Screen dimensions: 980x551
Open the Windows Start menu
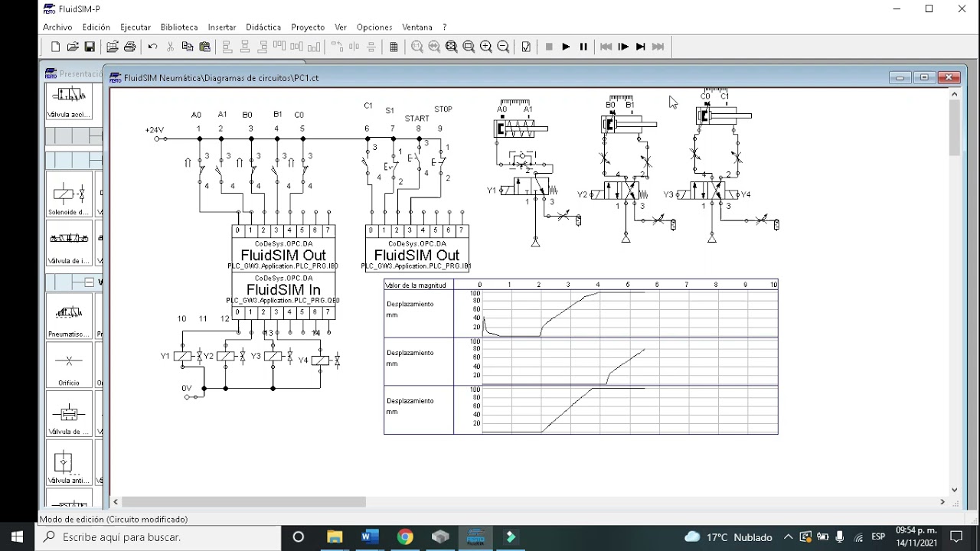(17, 536)
